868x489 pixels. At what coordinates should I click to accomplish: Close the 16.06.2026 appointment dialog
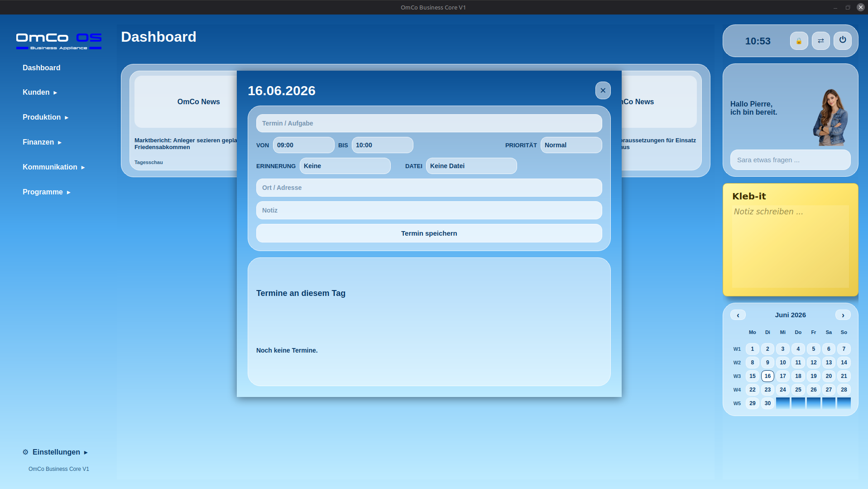603,90
